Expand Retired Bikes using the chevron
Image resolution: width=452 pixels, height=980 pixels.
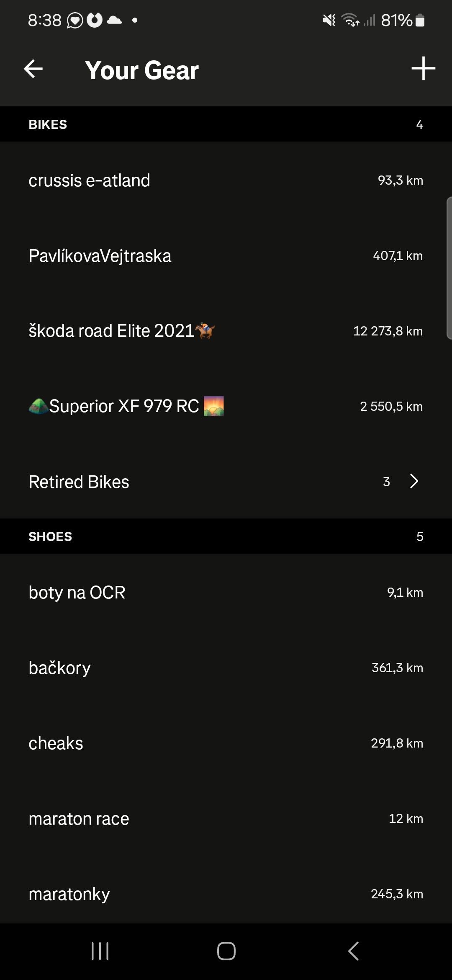point(414,481)
